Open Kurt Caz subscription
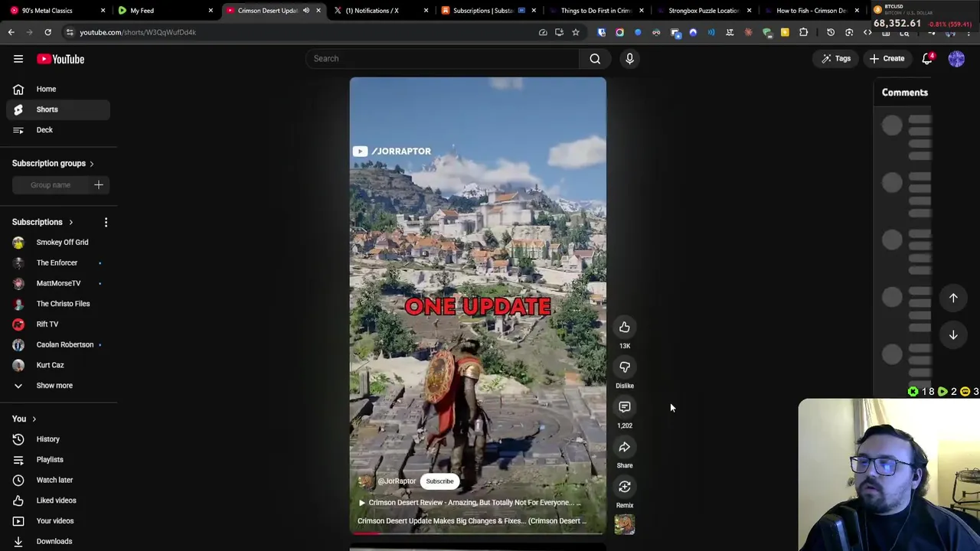980x551 pixels. tap(58, 365)
